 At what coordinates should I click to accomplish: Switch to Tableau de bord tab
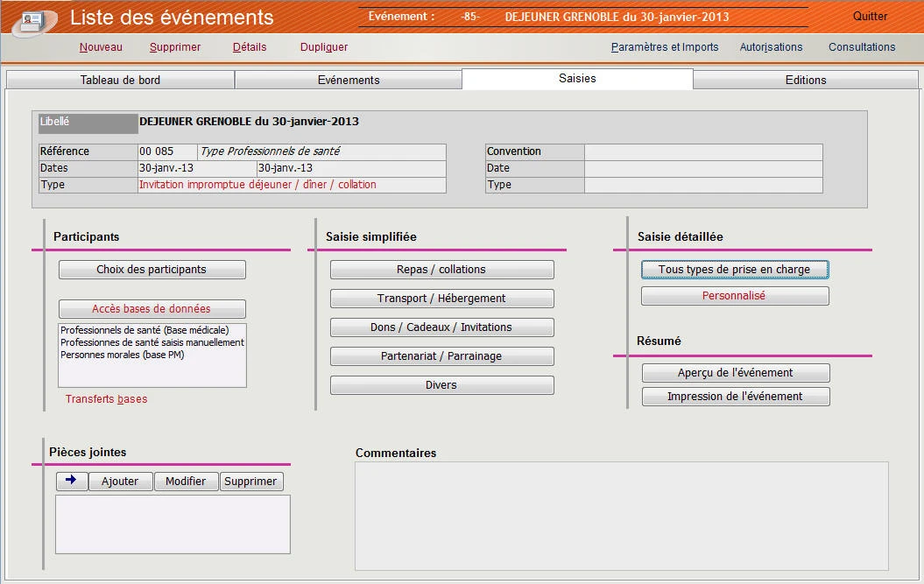[x=120, y=80]
